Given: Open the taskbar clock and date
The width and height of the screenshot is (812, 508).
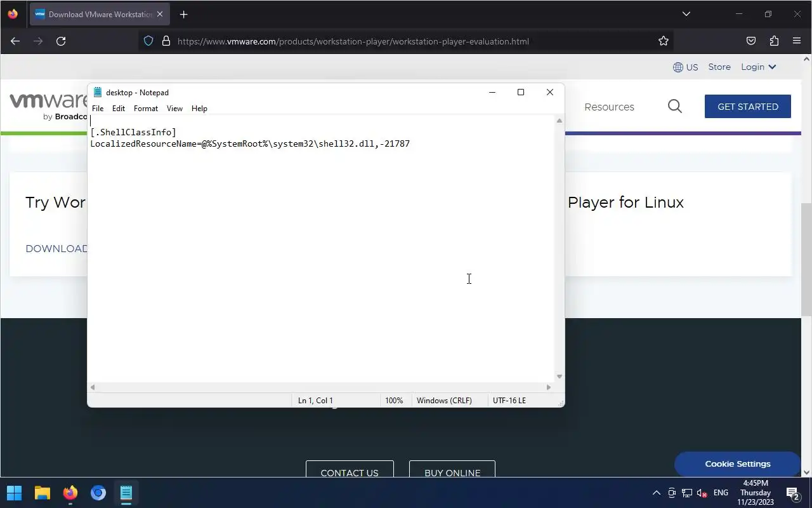Looking at the screenshot, I should point(756,493).
